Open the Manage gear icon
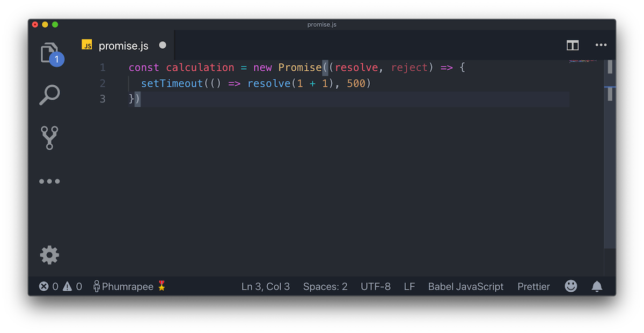This screenshot has width=644, height=333. click(x=49, y=255)
